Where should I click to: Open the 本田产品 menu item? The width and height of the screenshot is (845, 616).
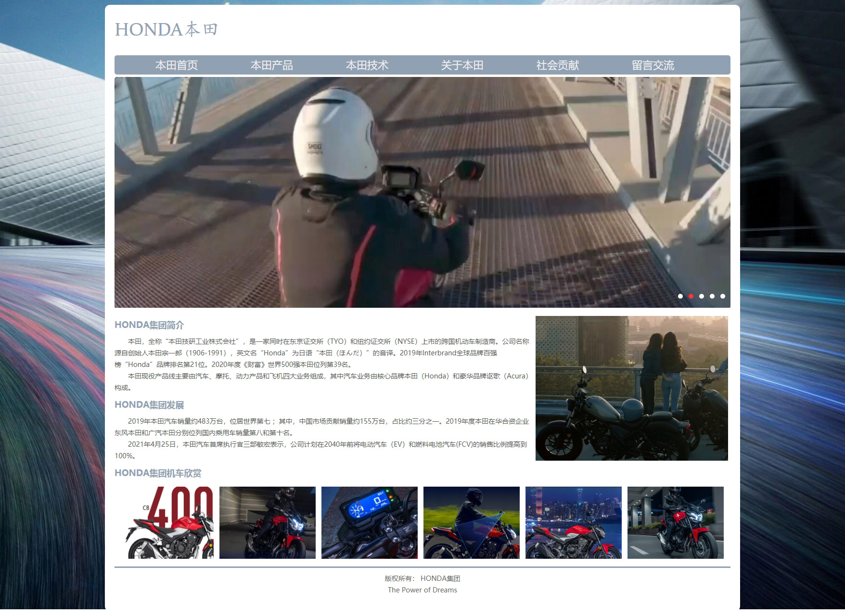tap(272, 65)
